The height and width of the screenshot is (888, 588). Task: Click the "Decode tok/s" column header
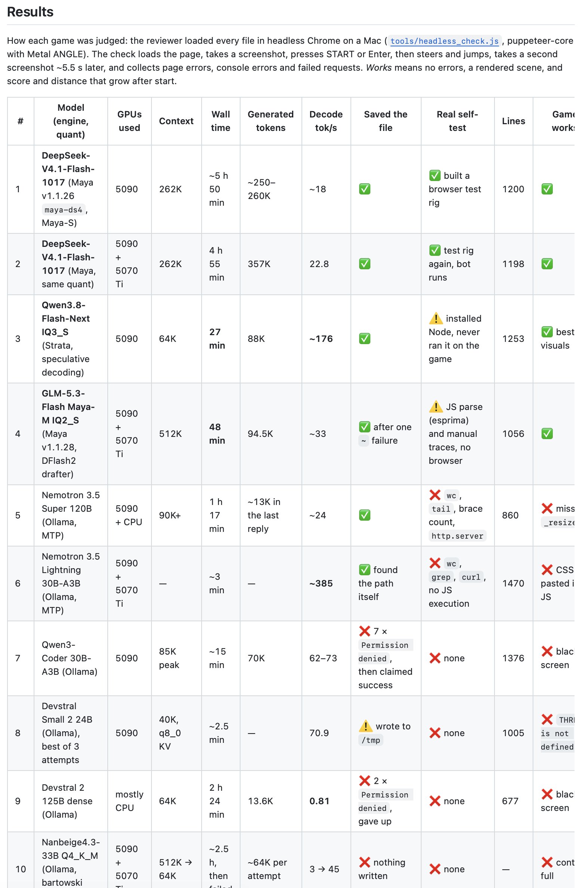326,121
